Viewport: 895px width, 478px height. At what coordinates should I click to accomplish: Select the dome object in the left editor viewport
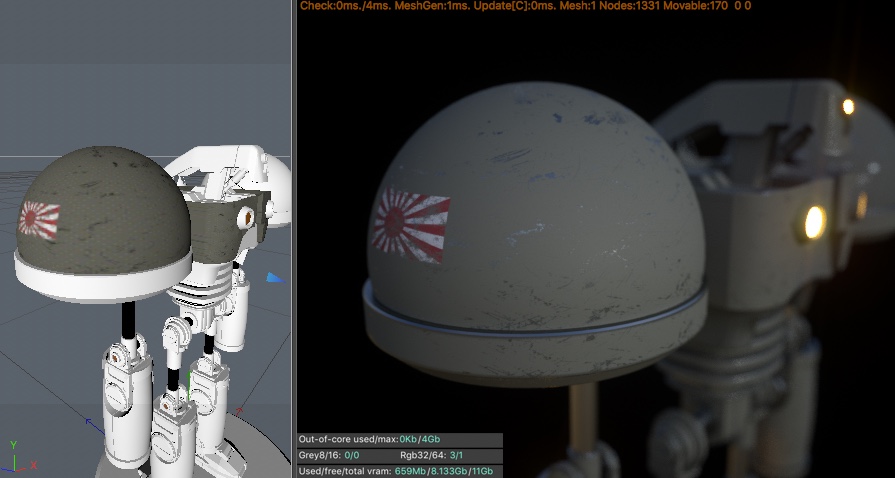pos(103,211)
